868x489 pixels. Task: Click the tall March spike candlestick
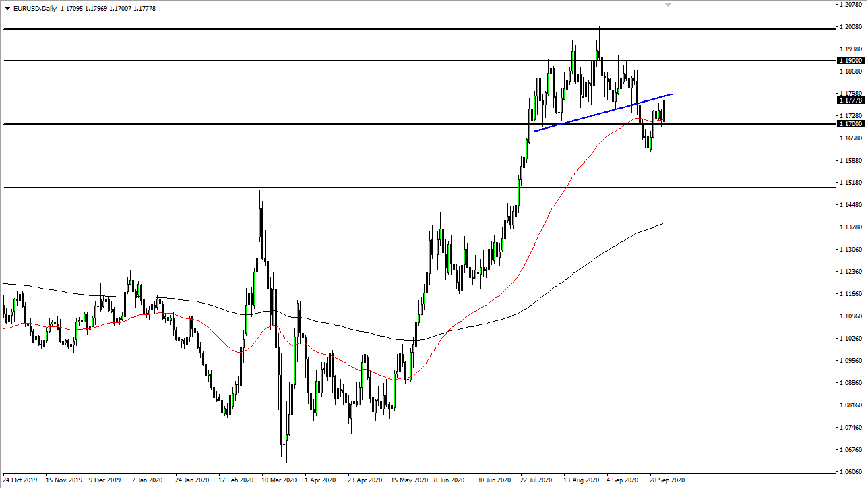tap(259, 223)
